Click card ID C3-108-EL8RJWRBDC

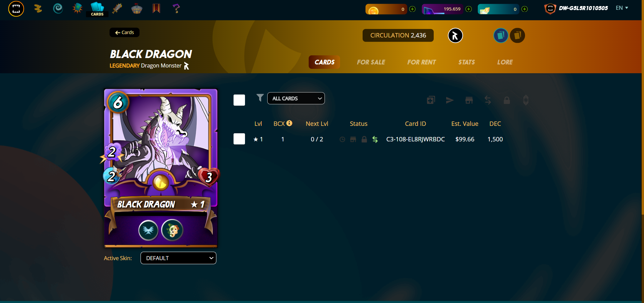(416, 139)
